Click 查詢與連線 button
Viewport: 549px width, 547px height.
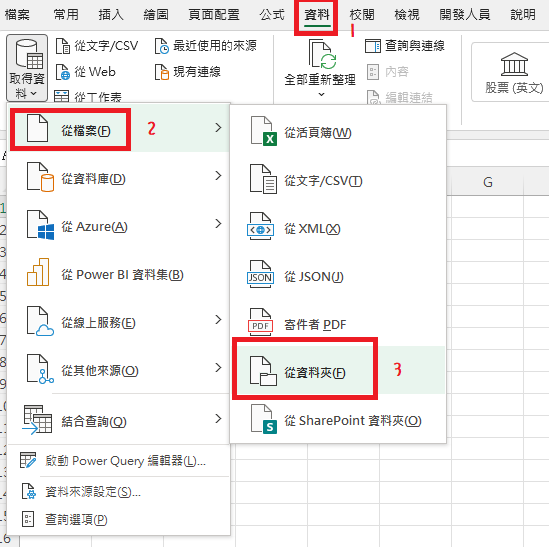click(x=405, y=46)
